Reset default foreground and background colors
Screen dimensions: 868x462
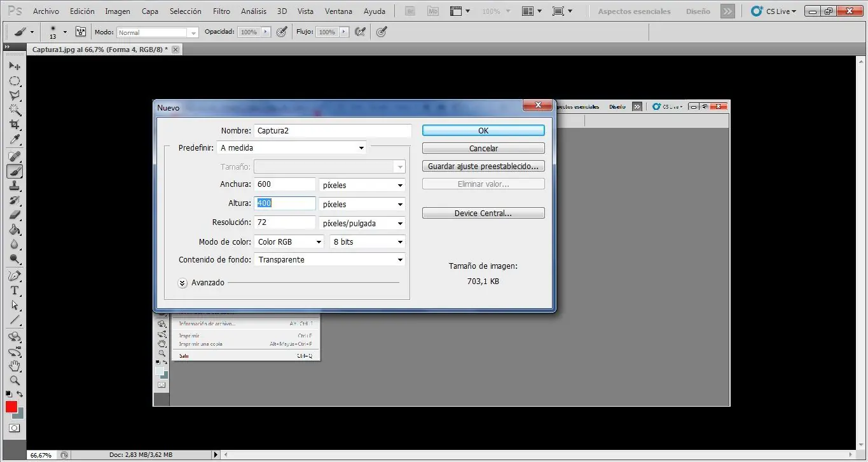pos(8,394)
